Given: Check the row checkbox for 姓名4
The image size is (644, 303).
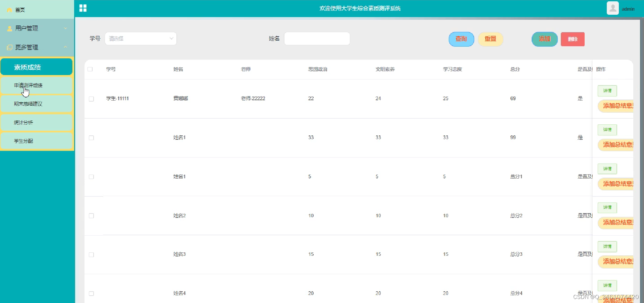Looking at the screenshot, I should tap(91, 294).
